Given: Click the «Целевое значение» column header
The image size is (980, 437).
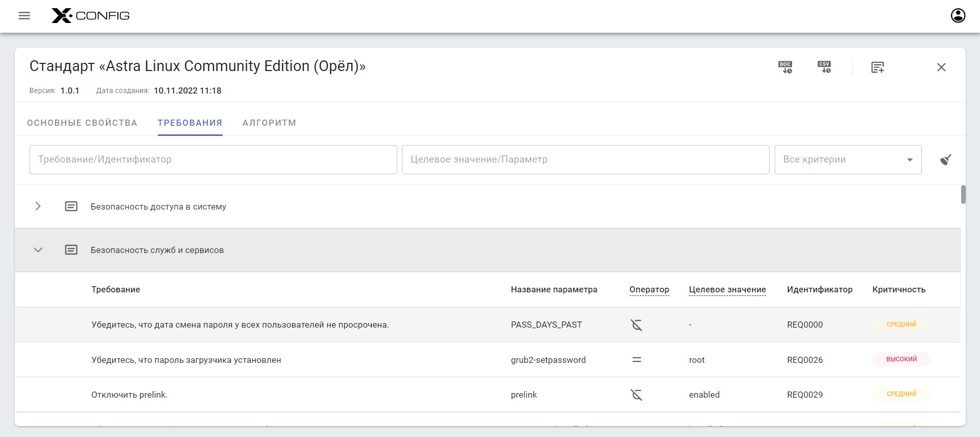Looking at the screenshot, I should point(727,289).
